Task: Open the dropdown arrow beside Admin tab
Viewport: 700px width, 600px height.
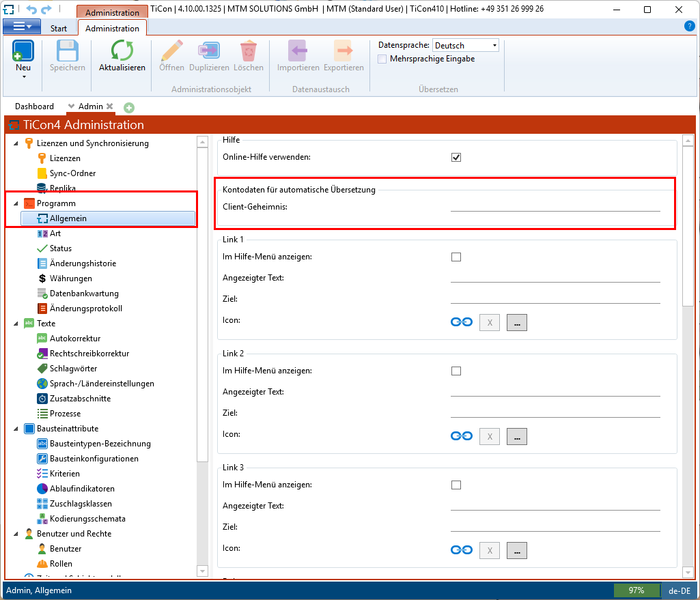Action: pyautogui.click(x=71, y=106)
